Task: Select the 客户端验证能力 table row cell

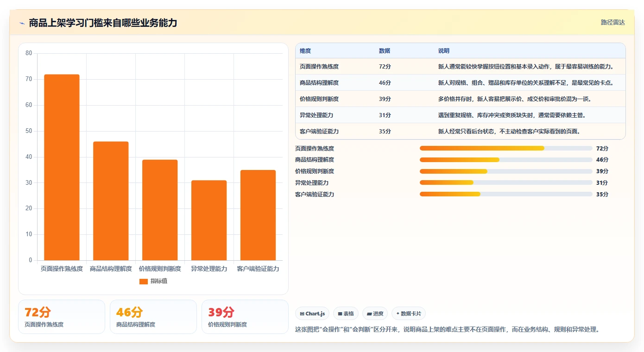Action: click(x=319, y=132)
